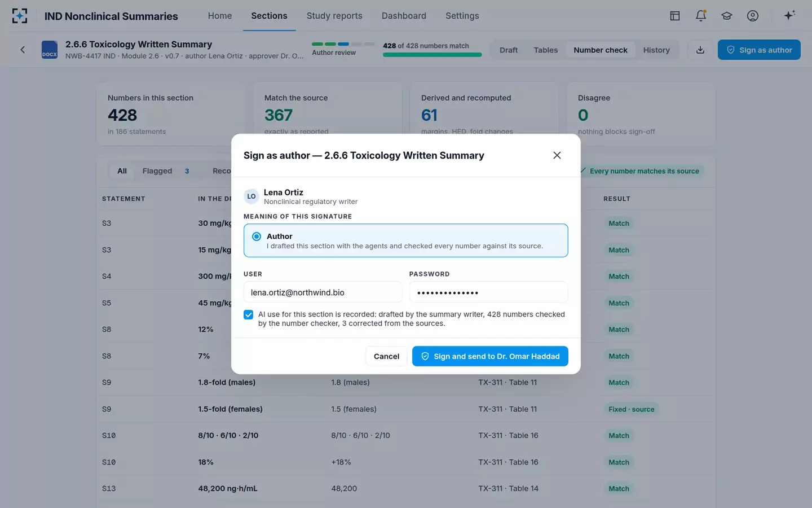Click the LO avatar for Lena Ortiz

[251, 196]
